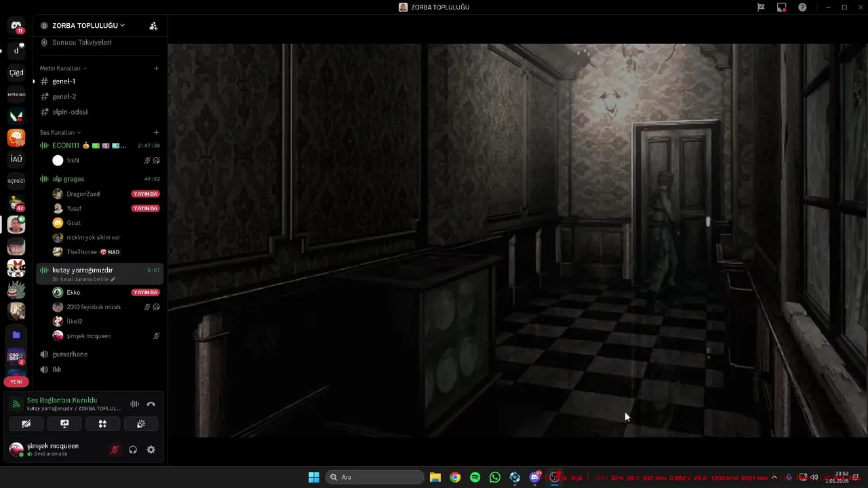
Task: Open the inbox icon in title bar
Action: pos(782,7)
